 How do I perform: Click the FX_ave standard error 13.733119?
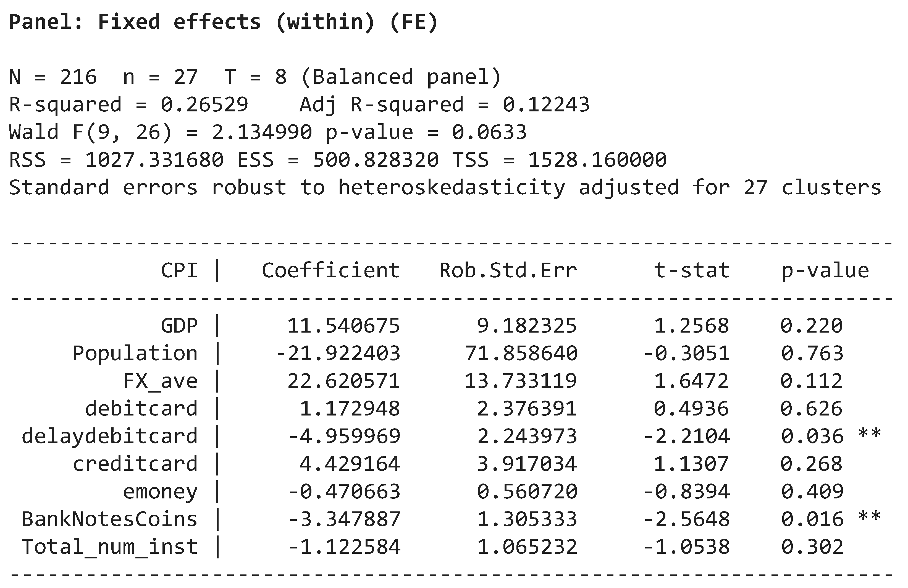(x=520, y=381)
